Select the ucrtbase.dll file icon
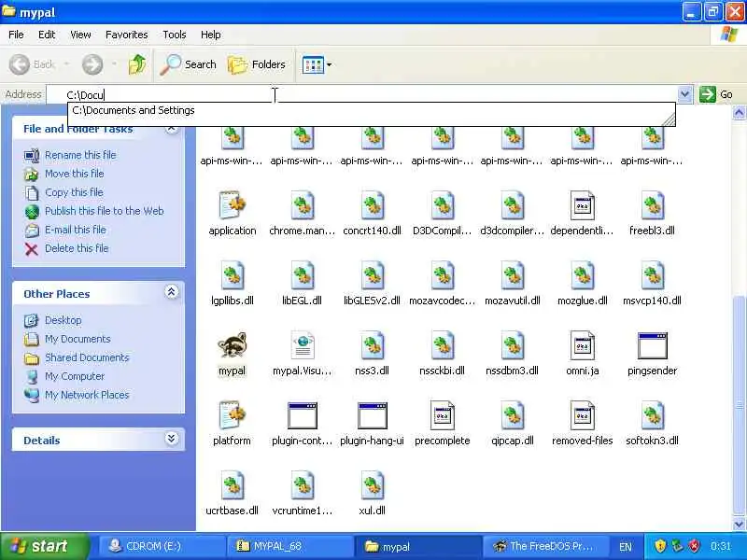Screen dimensions: 747x560 [x=232, y=485]
